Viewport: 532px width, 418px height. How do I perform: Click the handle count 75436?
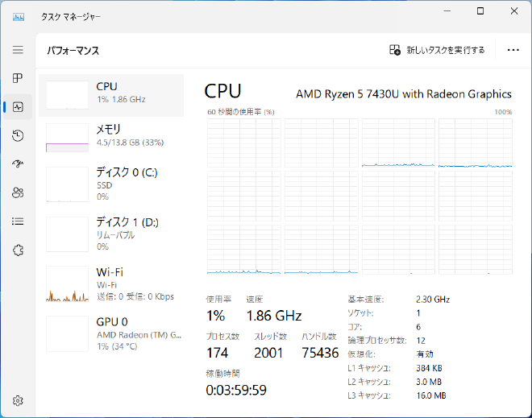320,353
